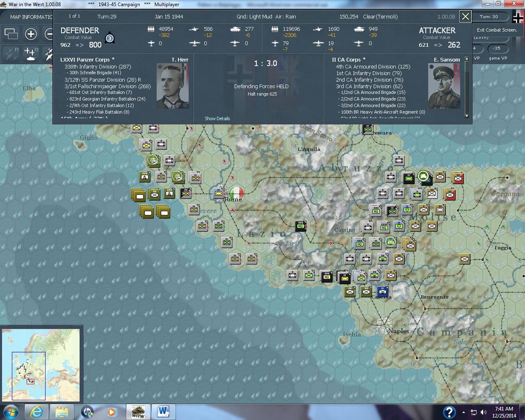Switch to Microsoft Word on the taskbar
525x420 pixels.
(x=163, y=411)
